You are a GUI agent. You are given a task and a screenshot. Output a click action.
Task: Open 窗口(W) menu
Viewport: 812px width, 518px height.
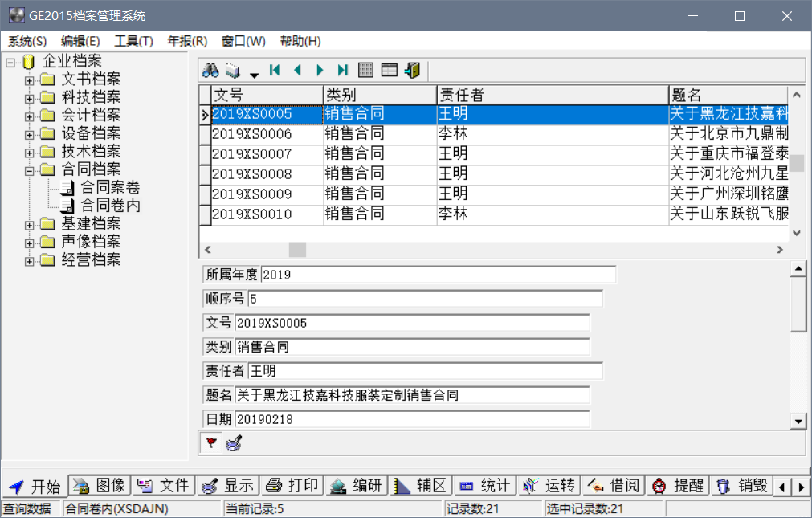243,41
